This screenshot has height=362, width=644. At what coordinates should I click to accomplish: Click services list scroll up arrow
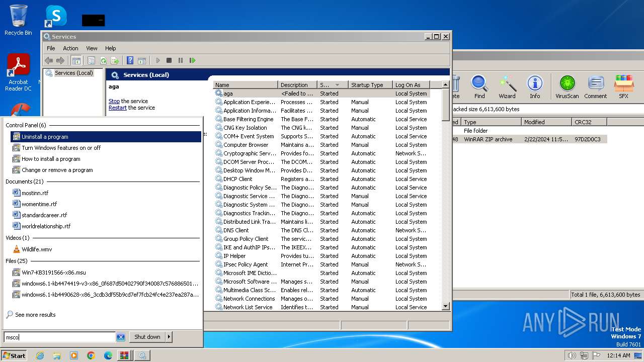point(445,85)
